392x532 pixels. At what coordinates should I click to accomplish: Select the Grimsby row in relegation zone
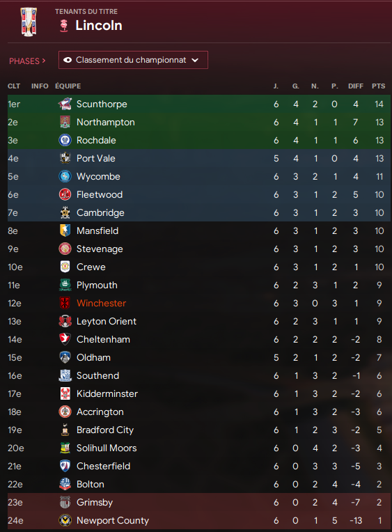click(x=199, y=502)
